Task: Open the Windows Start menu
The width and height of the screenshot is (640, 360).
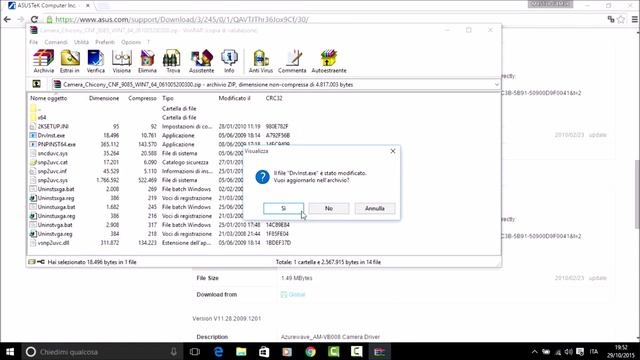Action: click(10, 351)
